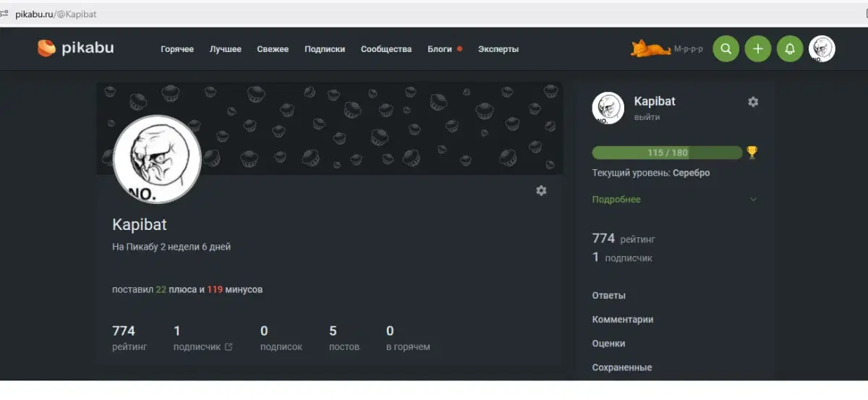
Task: Click the Текущий уровень: Серебро text
Action: tap(651, 173)
